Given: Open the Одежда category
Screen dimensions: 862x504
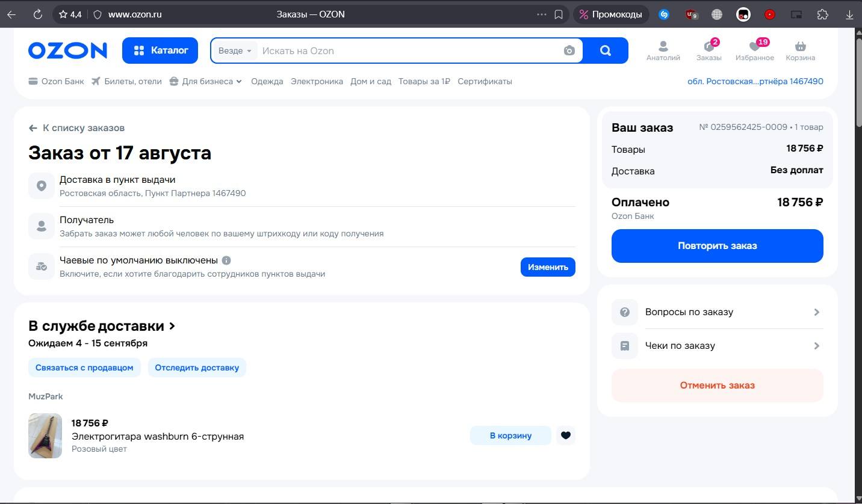Looking at the screenshot, I should 267,81.
